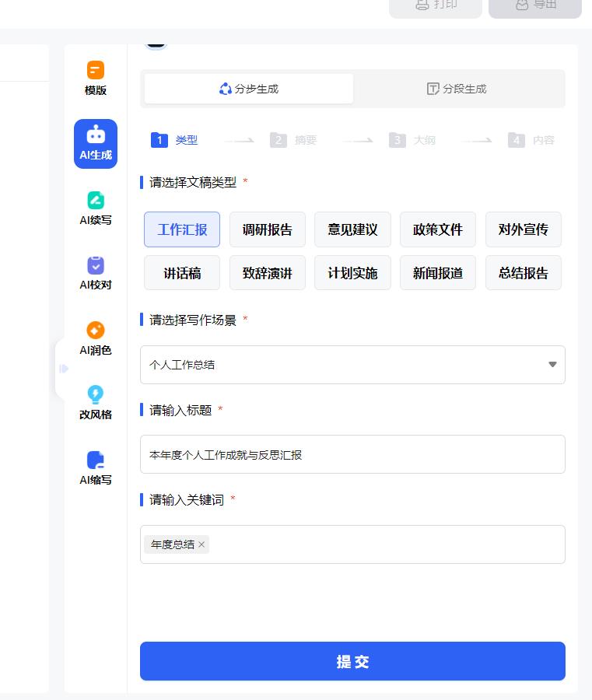Go to step 1 类型

click(174, 140)
